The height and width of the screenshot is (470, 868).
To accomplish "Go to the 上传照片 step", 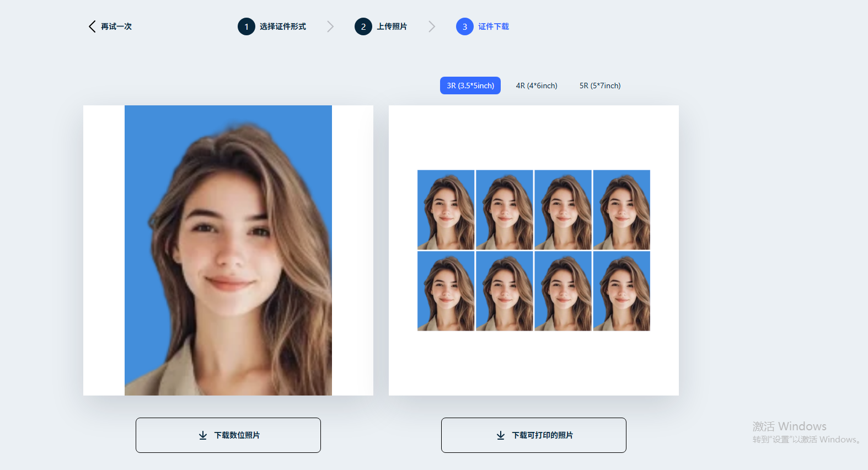I will (x=392, y=26).
